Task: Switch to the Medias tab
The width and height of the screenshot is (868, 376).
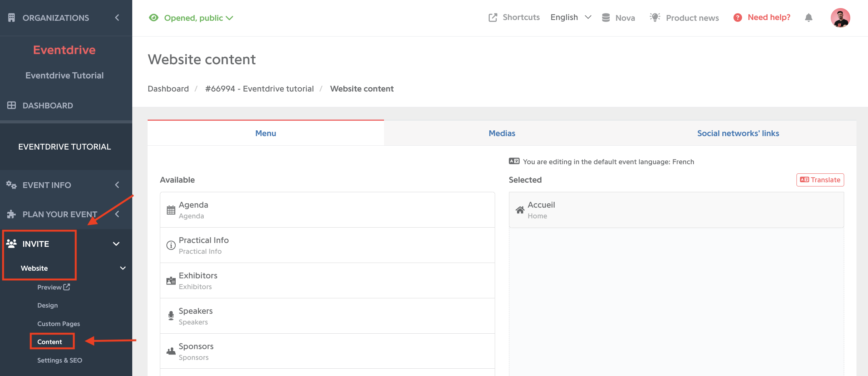Action: click(502, 133)
